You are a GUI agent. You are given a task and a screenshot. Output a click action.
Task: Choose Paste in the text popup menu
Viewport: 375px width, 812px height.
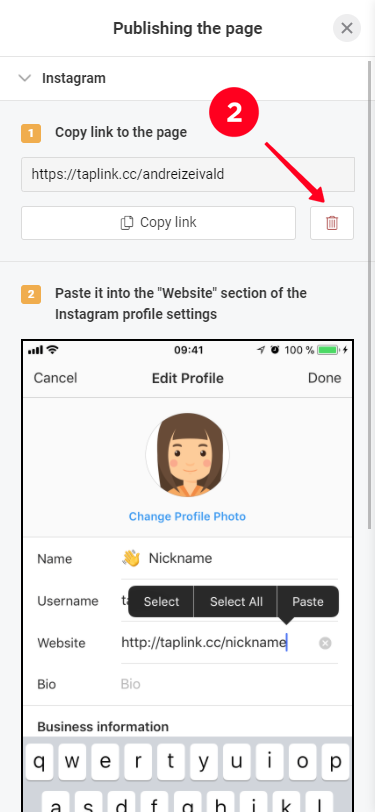pyautogui.click(x=308, y=602)
